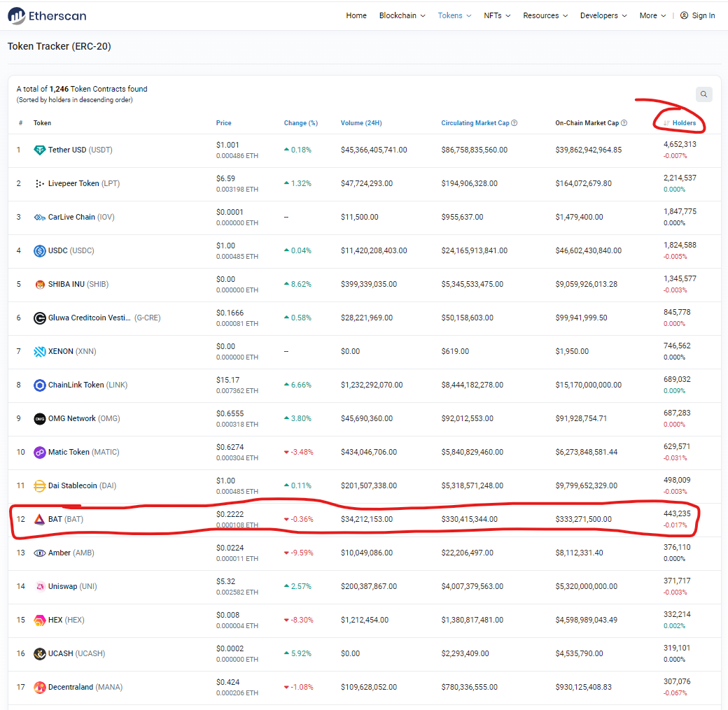Open the Matic Token (MATIC) link
Screen dimensions: 728x710
[x=83, y=452]
